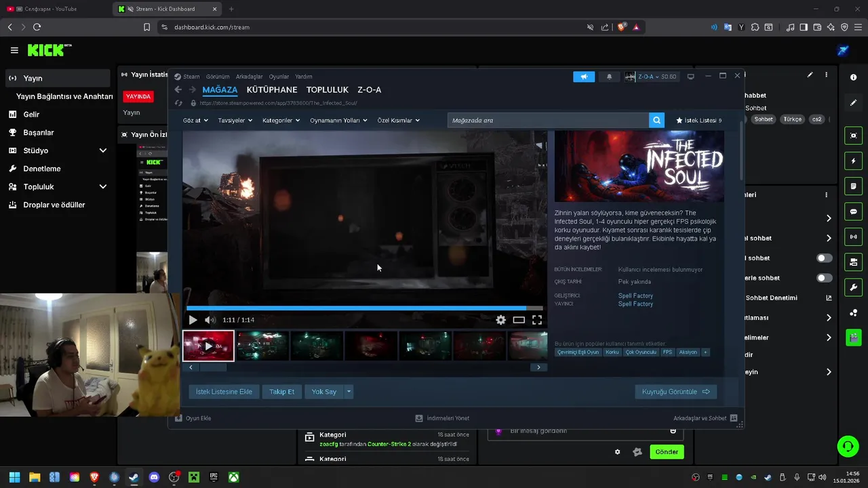
Task: Open the Windows Start menu
Action: pyautogui.click(x=14, y=477)
